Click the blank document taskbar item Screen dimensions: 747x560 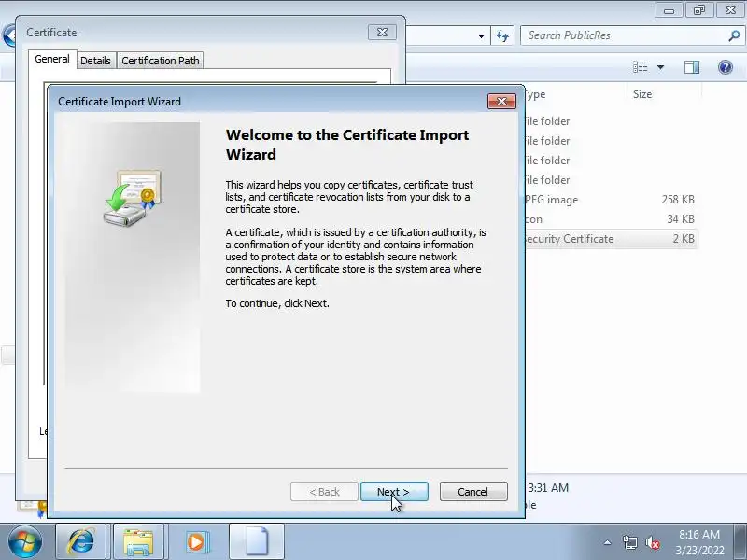[x=257, y=542]
